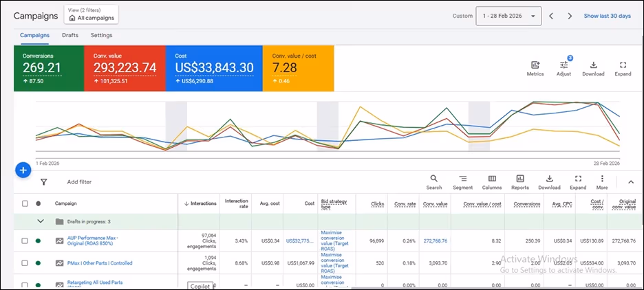Click the 3.43% interaction rate cell
Screen dimensions: 644x290
pos(242,241)
